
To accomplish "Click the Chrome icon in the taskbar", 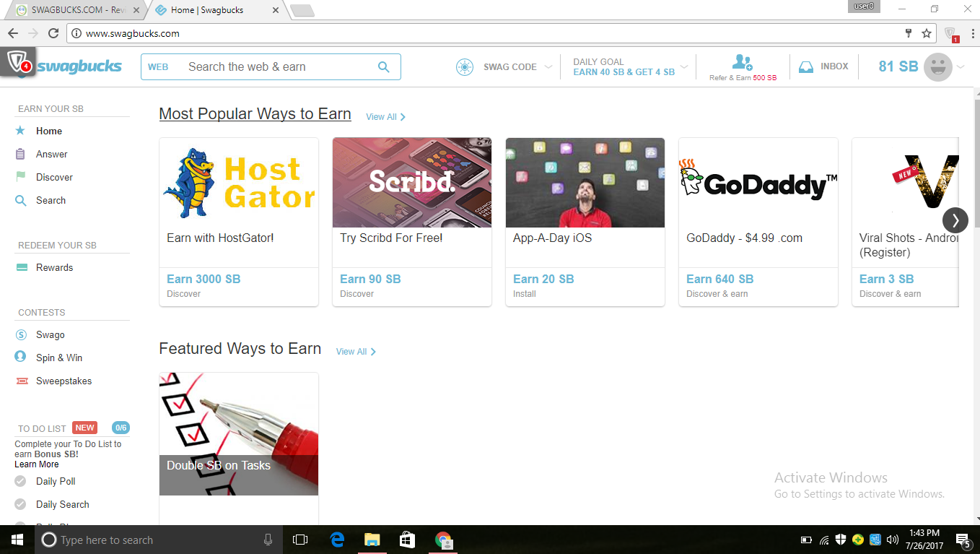I will (x=443, y=540).
